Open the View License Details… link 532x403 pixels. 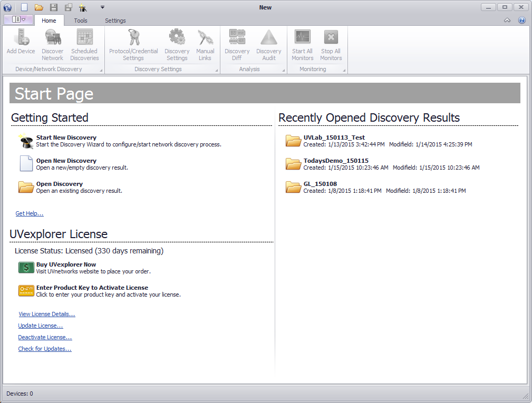pos(47,314)
